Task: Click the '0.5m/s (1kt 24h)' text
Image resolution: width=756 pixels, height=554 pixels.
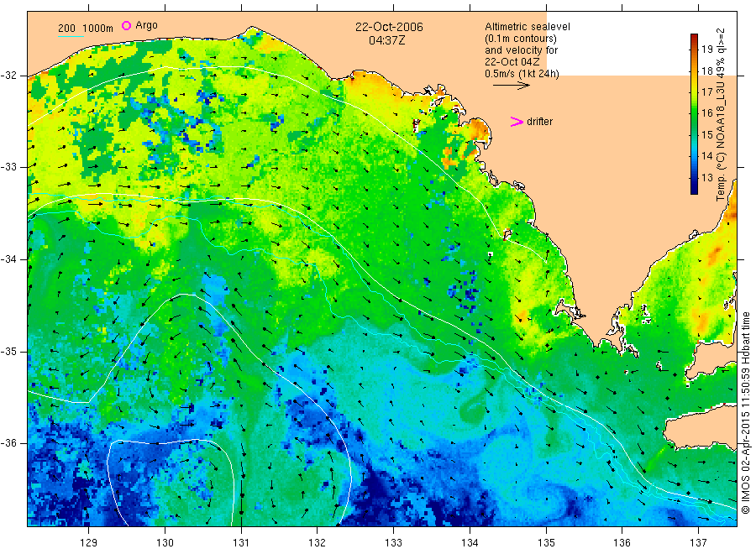Action: 522,74
